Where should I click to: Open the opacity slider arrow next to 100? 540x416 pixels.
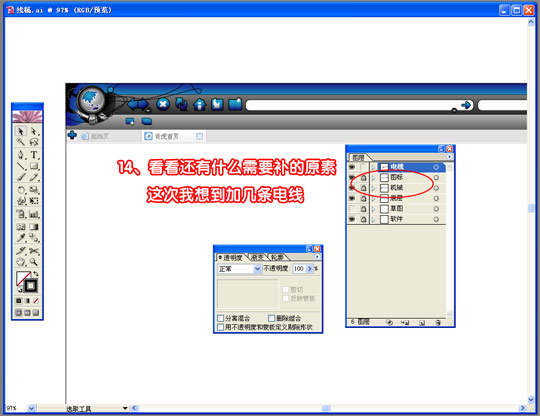click(309, 269)
